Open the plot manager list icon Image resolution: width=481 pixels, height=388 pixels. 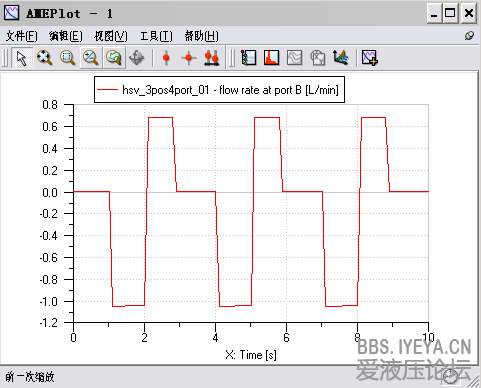click(249, 58)
